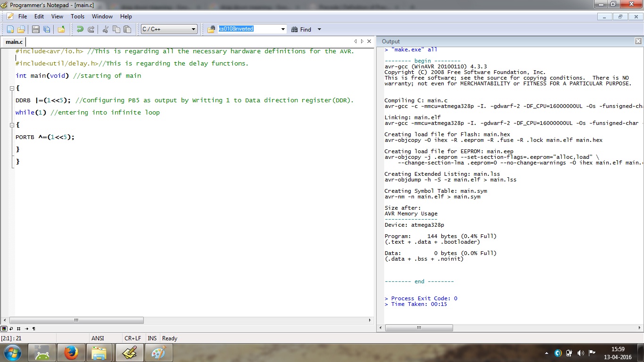Viewport: 644px width, 362px height.
Task: Cut selection using the scissors icon
Action: point(105,29)
